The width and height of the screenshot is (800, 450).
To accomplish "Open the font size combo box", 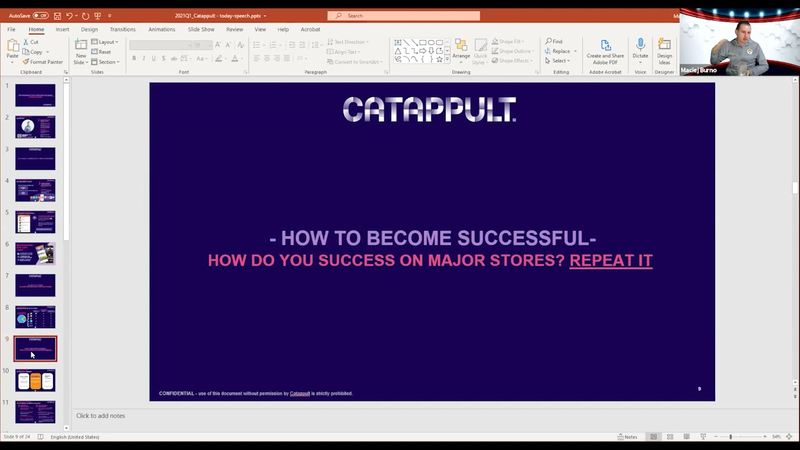I will pos(203,45).
